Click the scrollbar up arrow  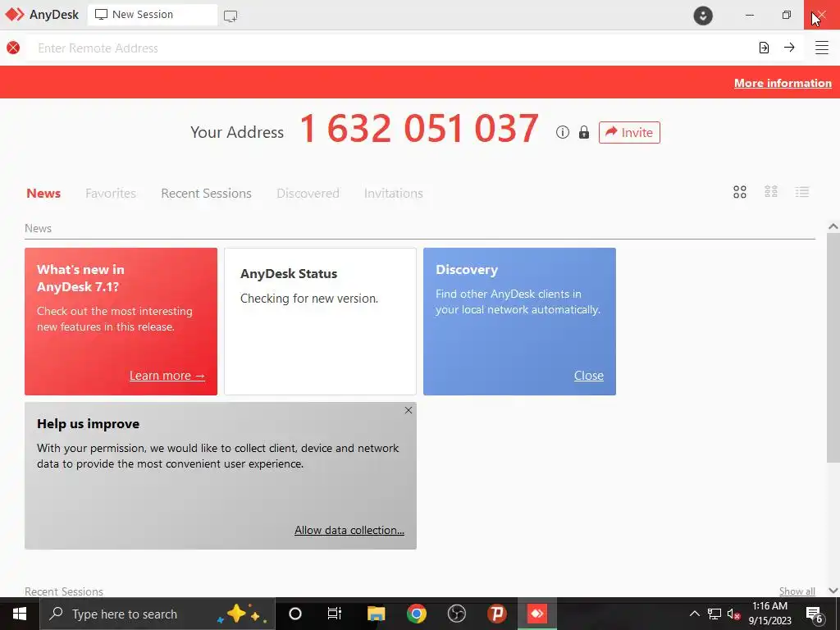833,226
